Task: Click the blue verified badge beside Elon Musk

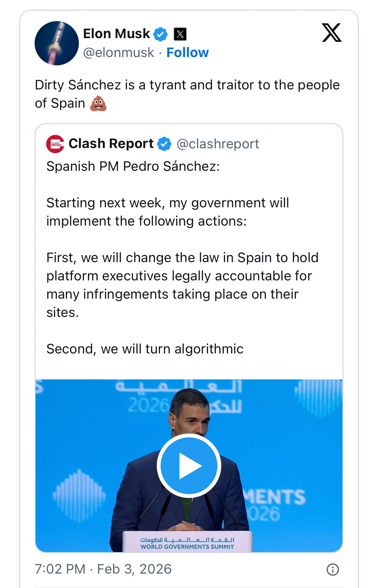Action: [x=160, y=34]
